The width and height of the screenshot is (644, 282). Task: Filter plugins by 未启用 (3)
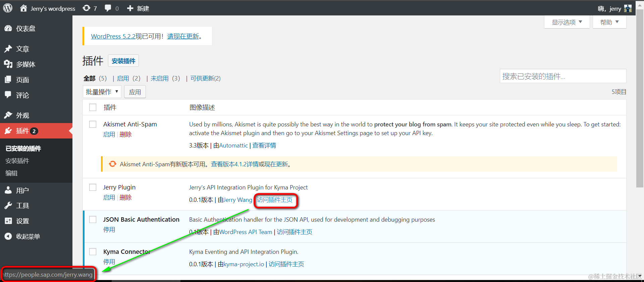165,78
